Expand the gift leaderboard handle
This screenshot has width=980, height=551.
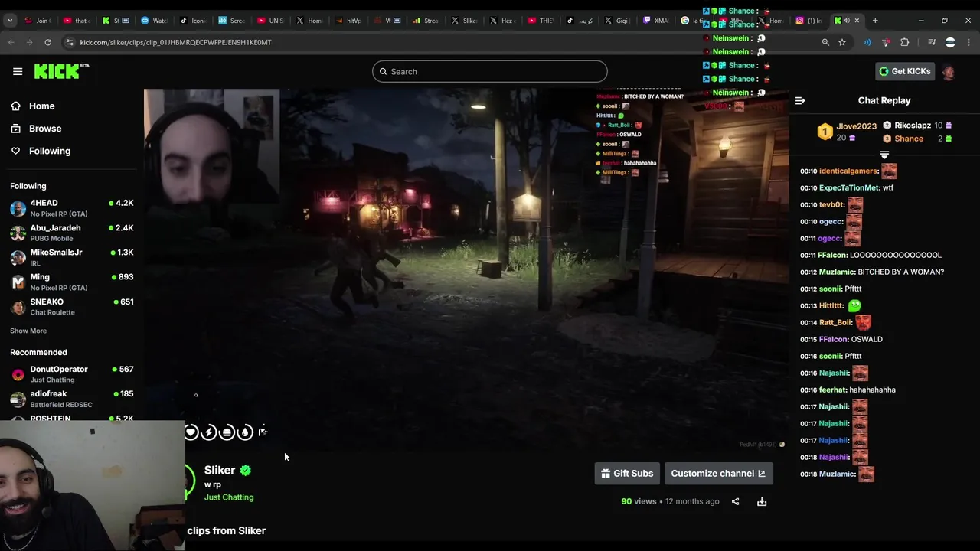[x=884, y=155]
